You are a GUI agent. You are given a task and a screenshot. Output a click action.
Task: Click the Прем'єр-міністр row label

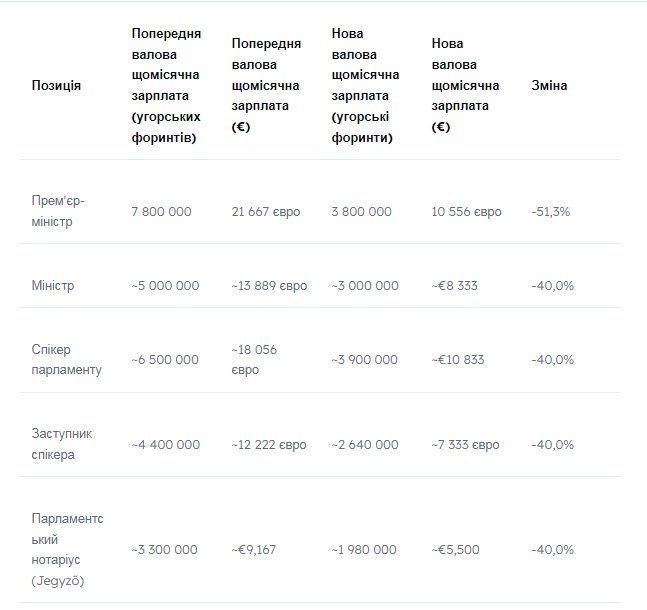click(x=58, y=211)
